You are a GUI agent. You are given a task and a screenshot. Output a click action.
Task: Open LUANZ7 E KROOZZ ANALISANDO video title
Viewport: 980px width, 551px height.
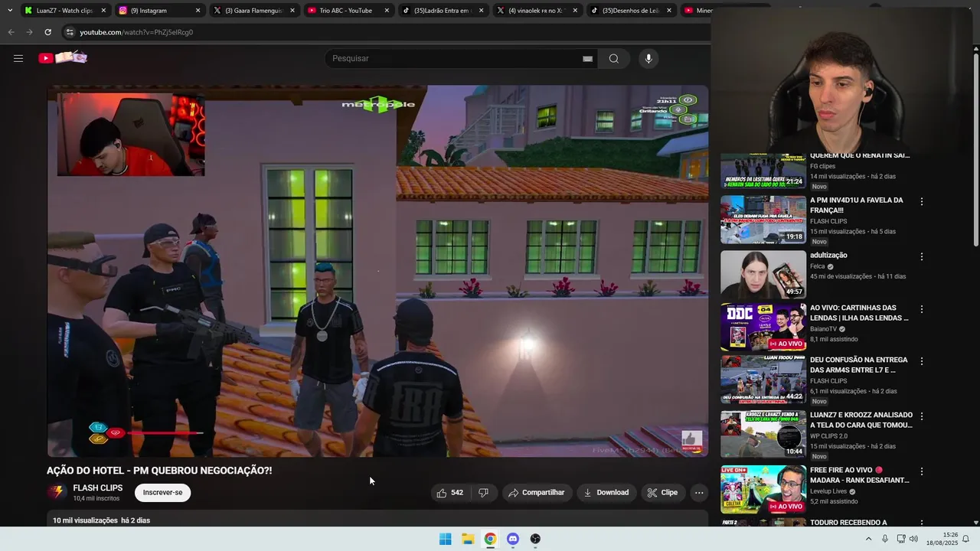click(x=861, y=420)
